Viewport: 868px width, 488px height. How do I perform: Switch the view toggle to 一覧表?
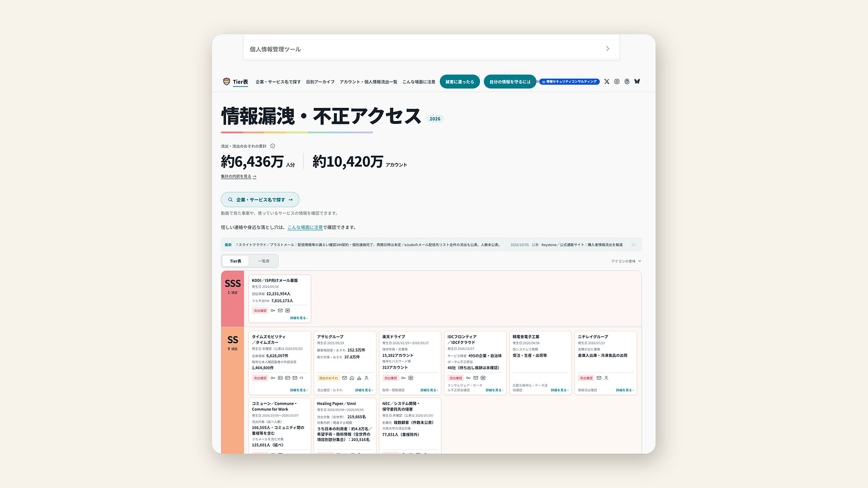pyautogui.click(x=263, y=261)
